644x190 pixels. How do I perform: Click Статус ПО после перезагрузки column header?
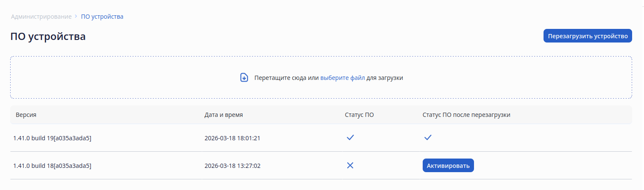pos(466,115)
